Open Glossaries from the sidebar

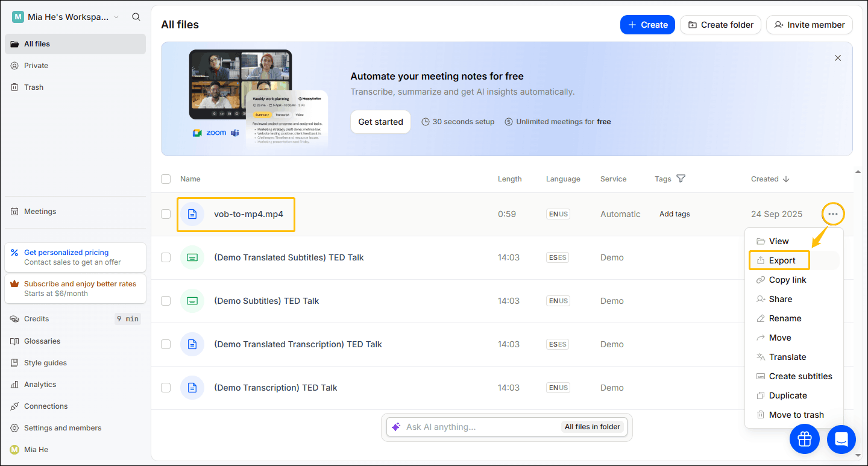click(x=42, y=341)
